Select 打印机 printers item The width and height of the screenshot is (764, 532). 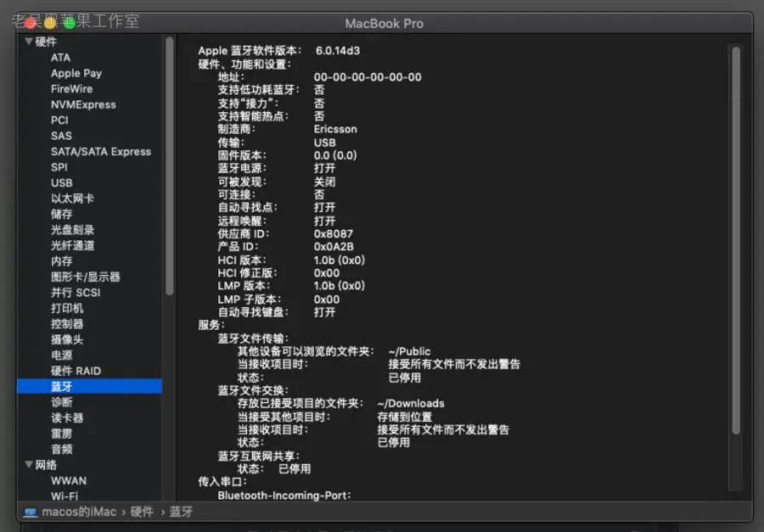pos(67,308)
